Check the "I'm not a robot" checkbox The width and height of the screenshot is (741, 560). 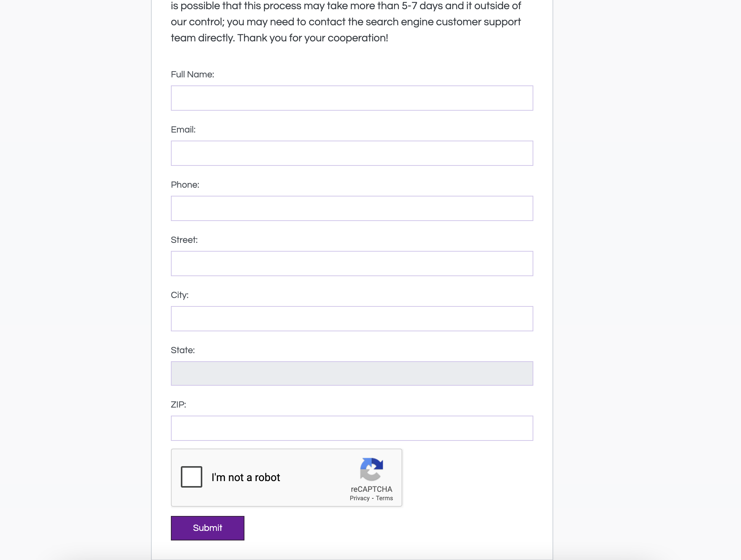pos(192,477)
